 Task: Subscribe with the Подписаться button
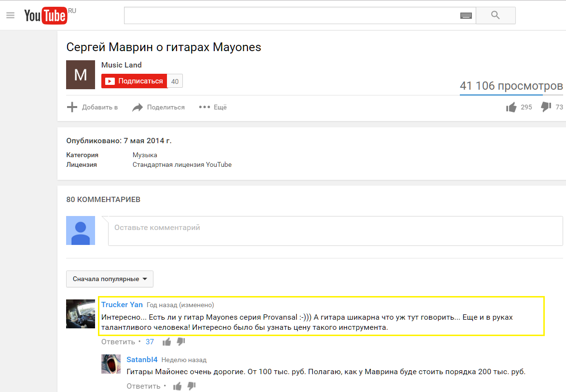pos(134,81)
